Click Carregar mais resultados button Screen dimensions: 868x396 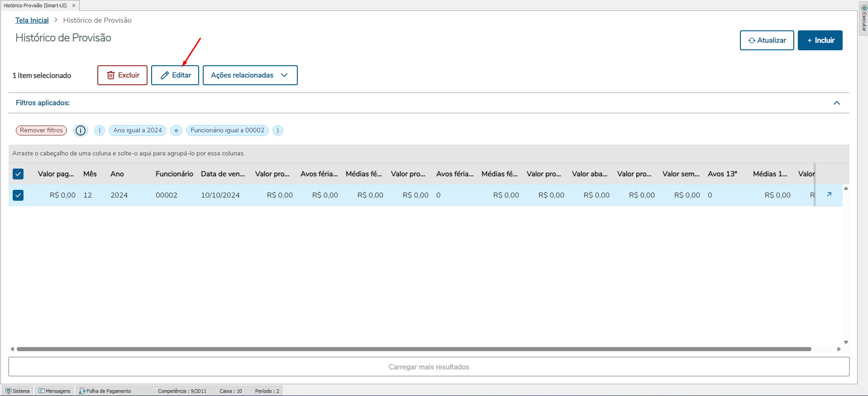click(429, 367)
